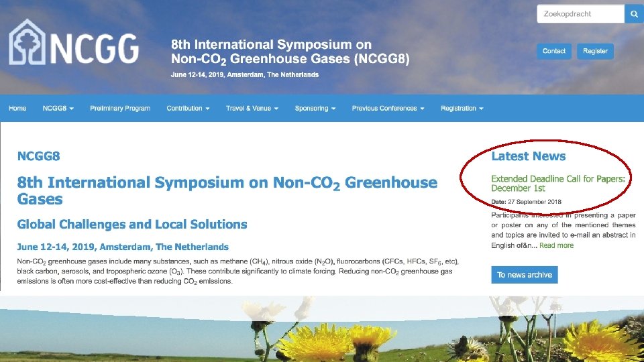Image resolution: width=644 pixels, height=362 pixels.
Task: Click the blue June 12-14, 2019 heading below Global Challenges
Action: 122,247
